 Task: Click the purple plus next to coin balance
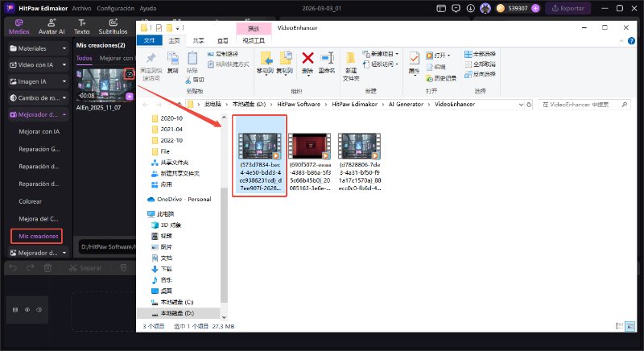tap(535, 8)
